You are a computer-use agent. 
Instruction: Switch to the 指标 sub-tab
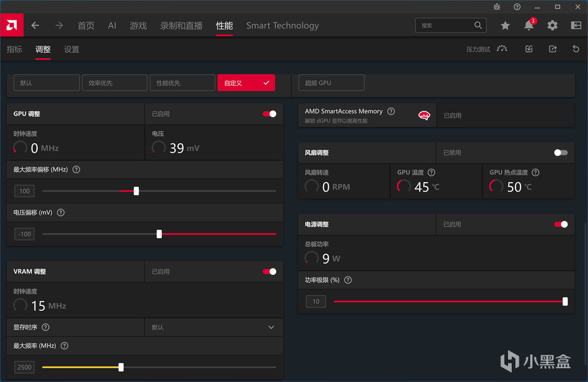click(x=14, y=49)
